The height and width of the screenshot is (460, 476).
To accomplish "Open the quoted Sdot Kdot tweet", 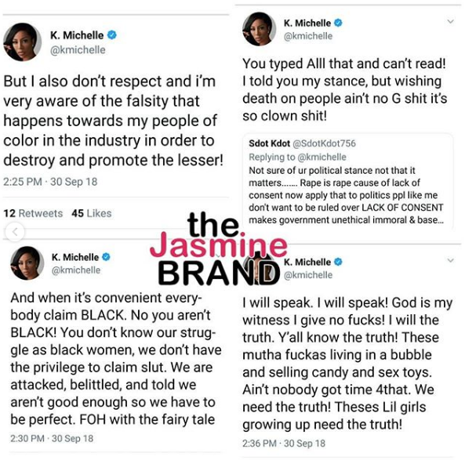I will tap(347, 182).
